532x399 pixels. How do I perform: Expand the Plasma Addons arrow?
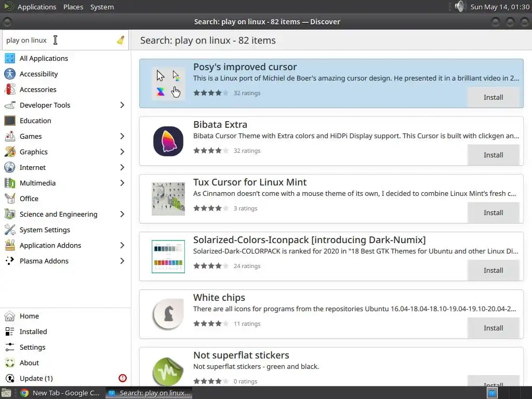(x=122, y=261)
